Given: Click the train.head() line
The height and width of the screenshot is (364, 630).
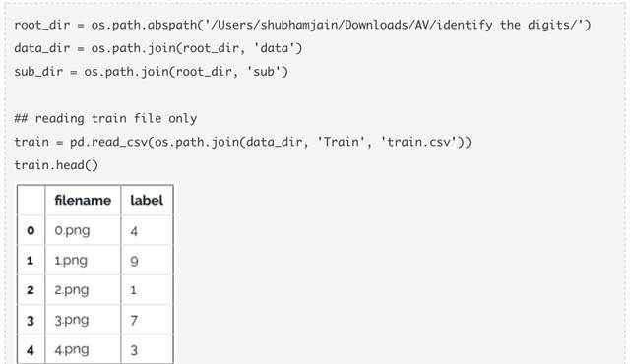Looking at the screenshot, I should [x=56, y=165].
